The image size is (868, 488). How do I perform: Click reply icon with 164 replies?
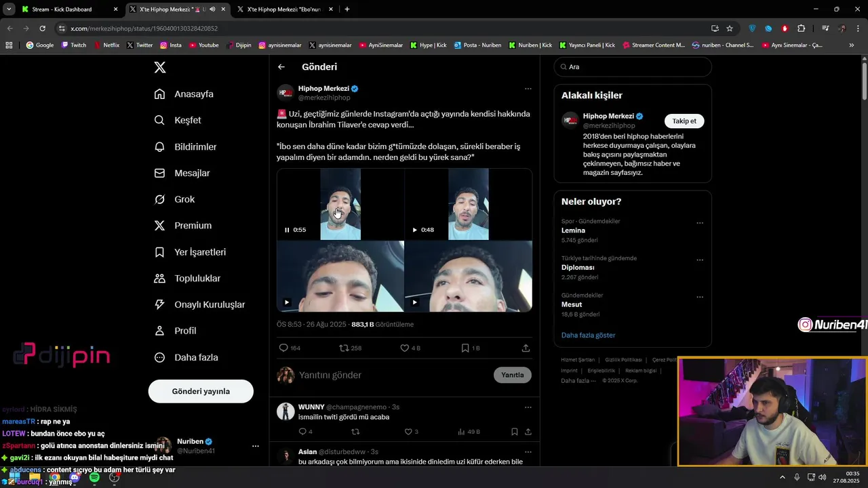point(283,348)
